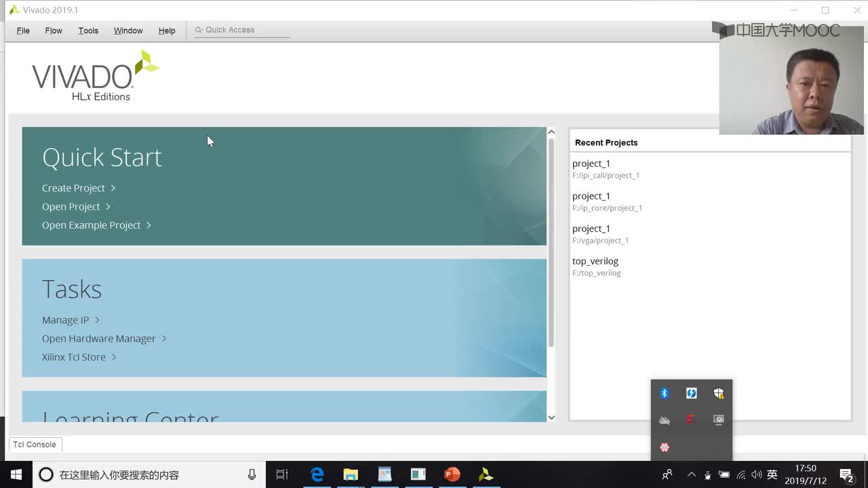Click the start page vertical scrollbar thumb

coord(551,242)
